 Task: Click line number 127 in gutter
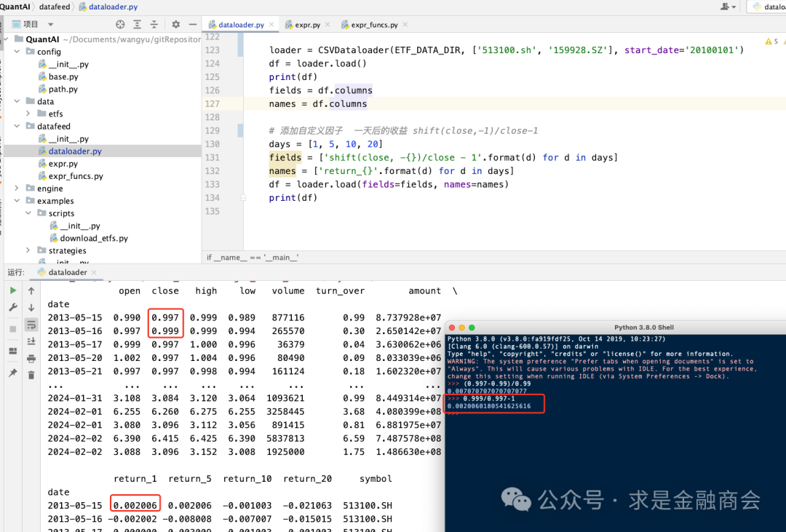213,104
